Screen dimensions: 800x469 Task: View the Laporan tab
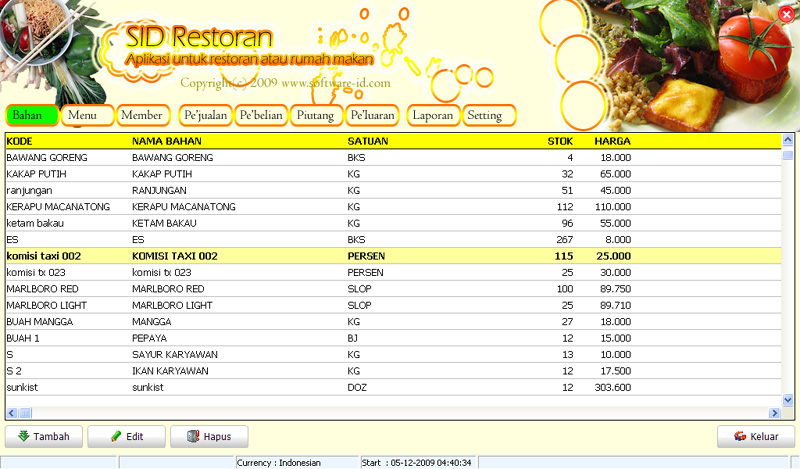(x=433, y=115)
